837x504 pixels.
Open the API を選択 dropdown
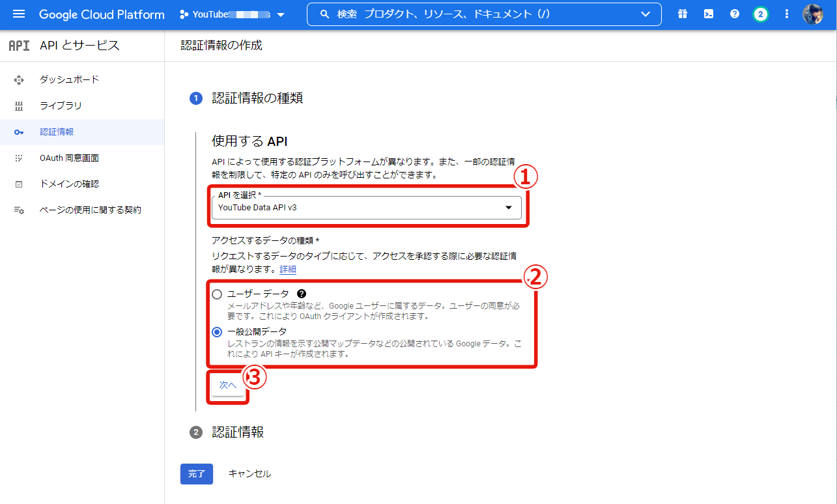click(366, 208)
